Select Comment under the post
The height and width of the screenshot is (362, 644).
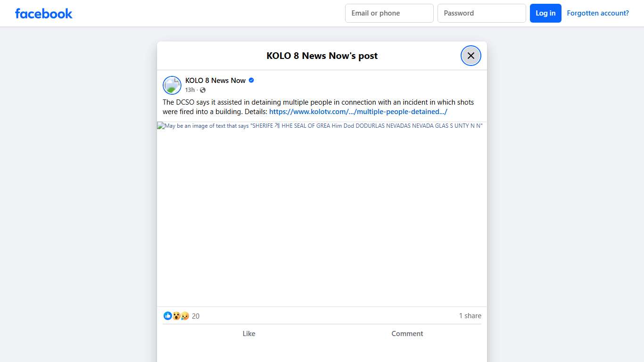tap(407, 334)
